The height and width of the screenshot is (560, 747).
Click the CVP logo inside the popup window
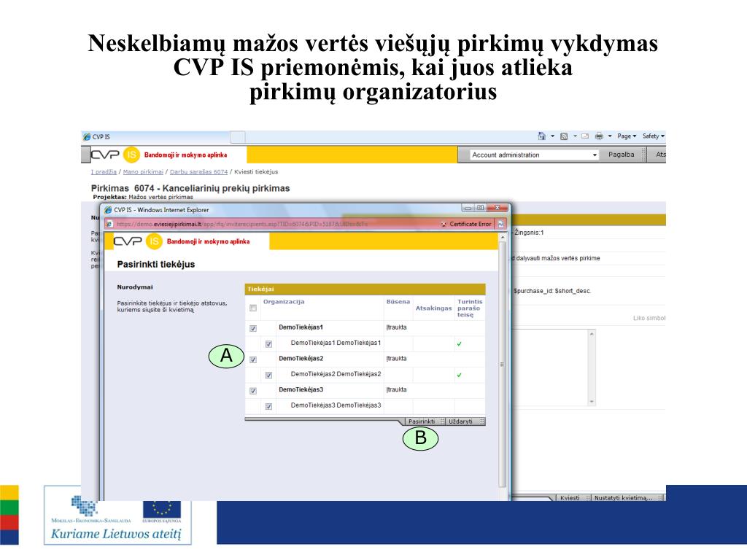(x=128, y=241)
